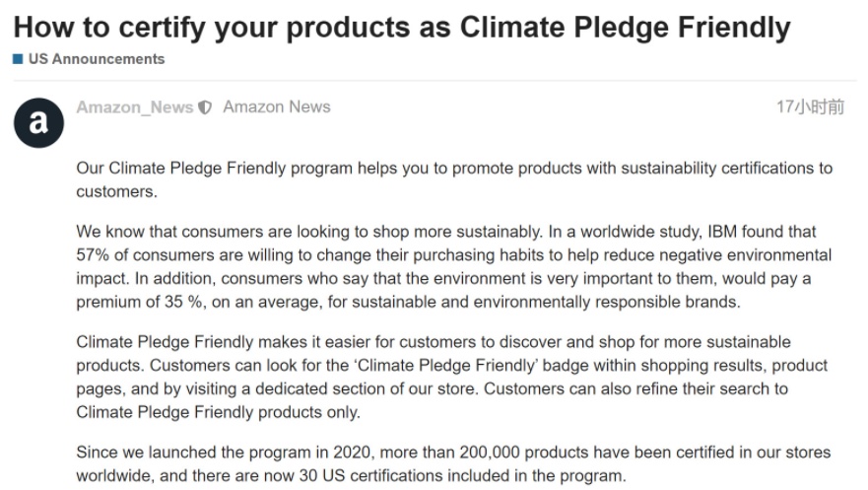Click the year '2020' in the post
Viewport: 868px width, 490px height.
352,453
